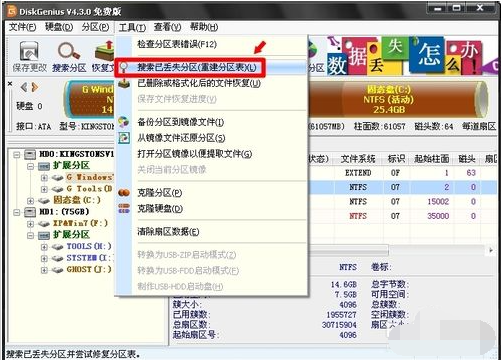
Task: Click the scrollbar right arrow in partition table
Action: click(491, 250)
